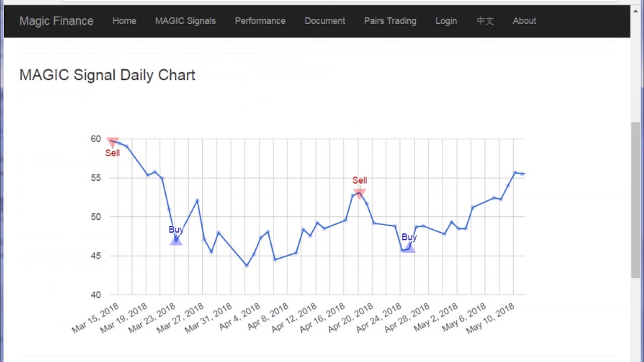Go to the Home menu item
The width and height of the screenshot is (644, 362).
pos(124,21)
